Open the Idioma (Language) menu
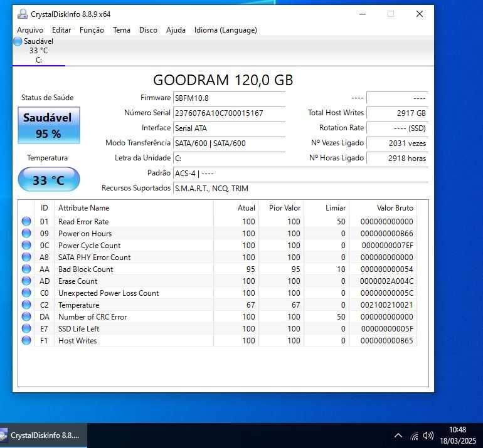The image size is (483, 448). point(225,30)
